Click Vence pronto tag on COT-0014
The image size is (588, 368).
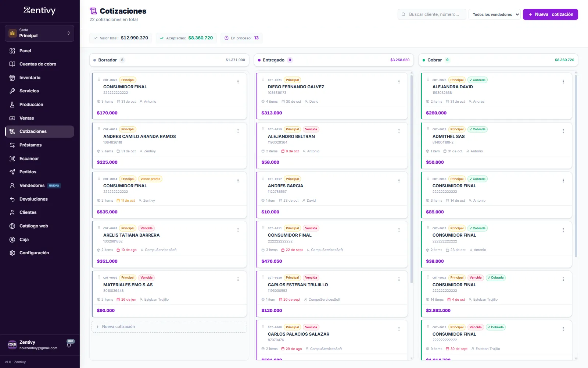point(150,179)
